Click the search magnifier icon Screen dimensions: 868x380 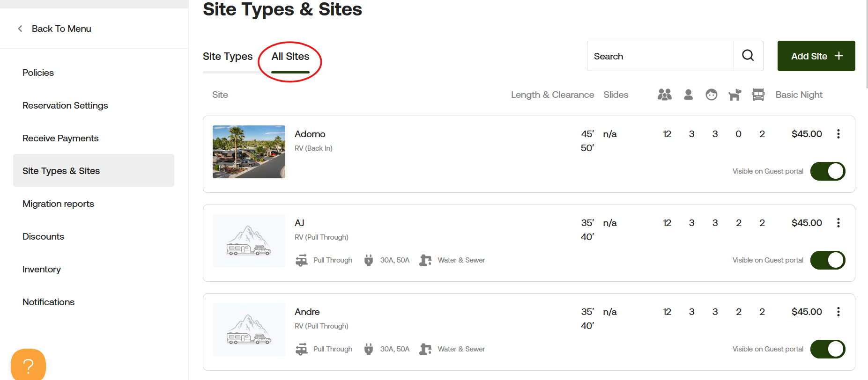click(x=748, y=56)
